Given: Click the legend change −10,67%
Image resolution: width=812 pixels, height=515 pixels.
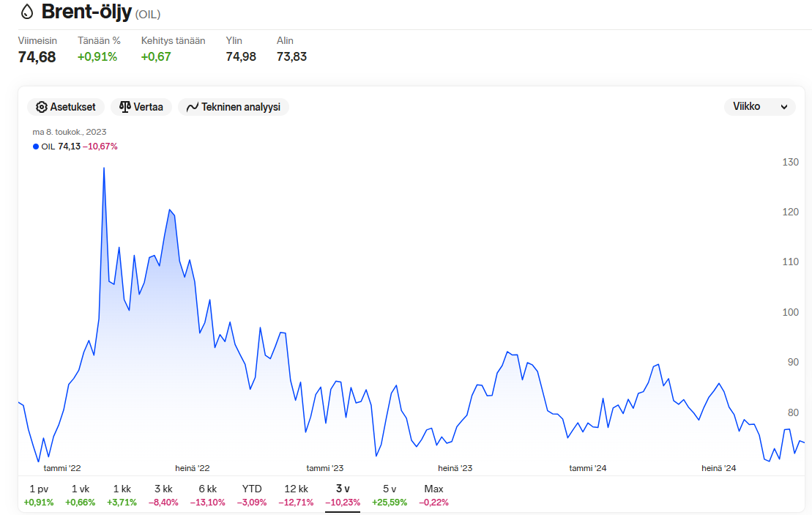Looking at the screenshot, I should 100,147.
